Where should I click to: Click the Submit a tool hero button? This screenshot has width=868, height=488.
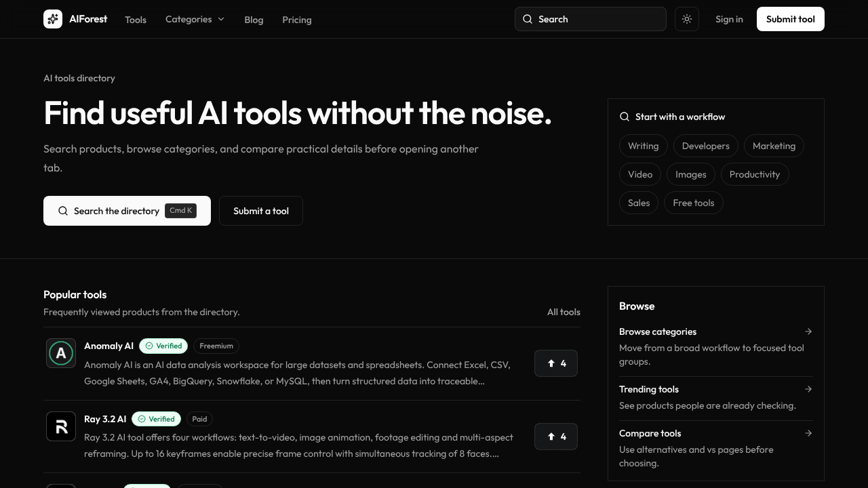point(261,211)
